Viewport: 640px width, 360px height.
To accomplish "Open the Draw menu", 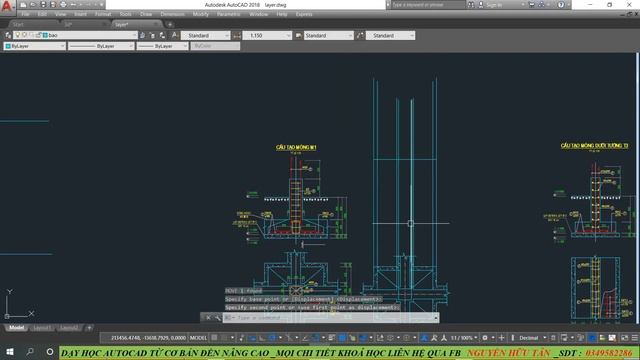I will [146, 14].
